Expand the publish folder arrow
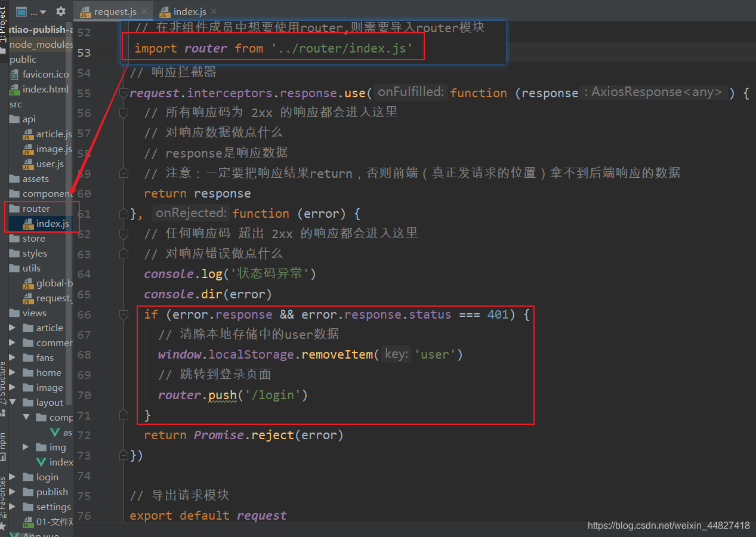This screenshot has height=537, width=756. [12, 492]
